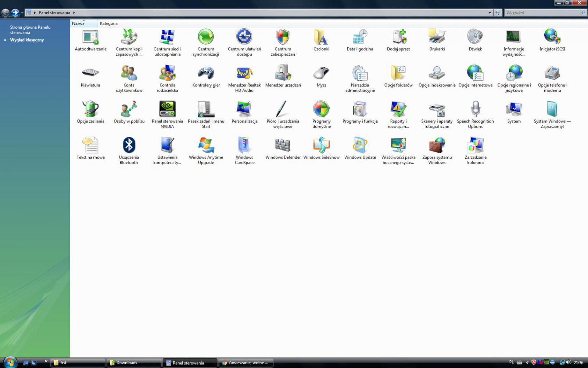Select Wygląd klasyczny view link

coord(27,40)
